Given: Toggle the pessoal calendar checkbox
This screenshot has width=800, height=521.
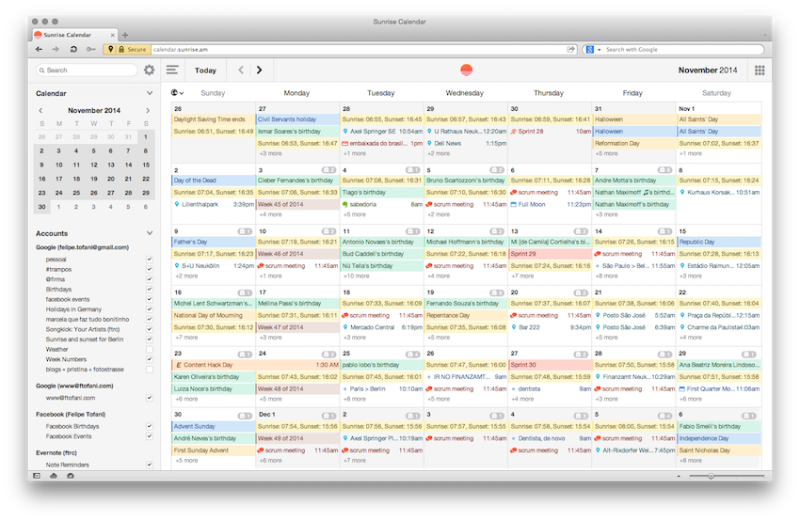Looking at the screenshot, I should (149, 259).
